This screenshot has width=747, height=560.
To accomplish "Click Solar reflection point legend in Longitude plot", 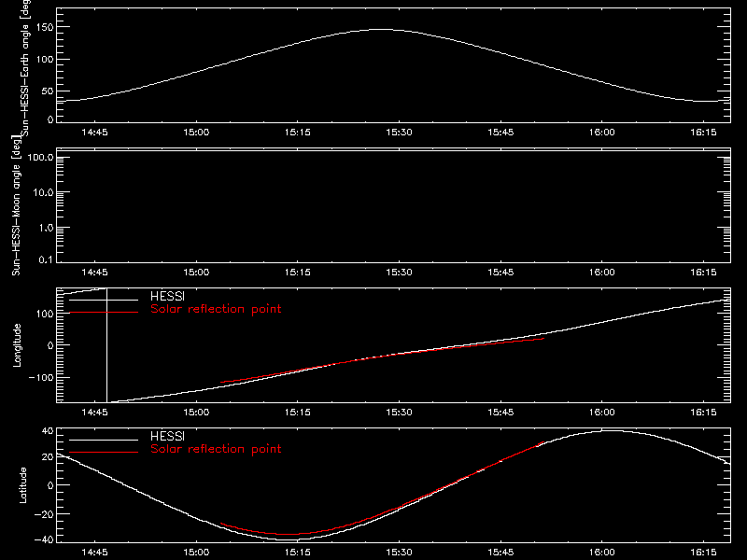I will click(x=216, y=309).
